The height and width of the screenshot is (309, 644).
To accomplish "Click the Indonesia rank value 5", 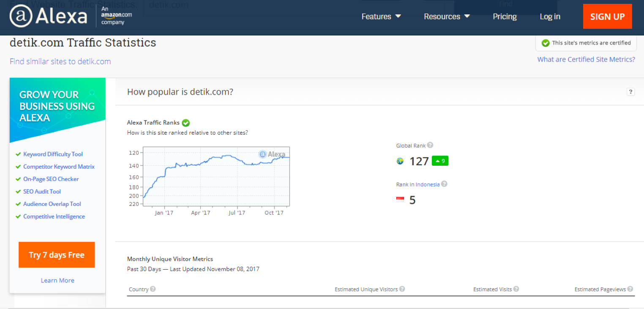I will coord(412,200).
